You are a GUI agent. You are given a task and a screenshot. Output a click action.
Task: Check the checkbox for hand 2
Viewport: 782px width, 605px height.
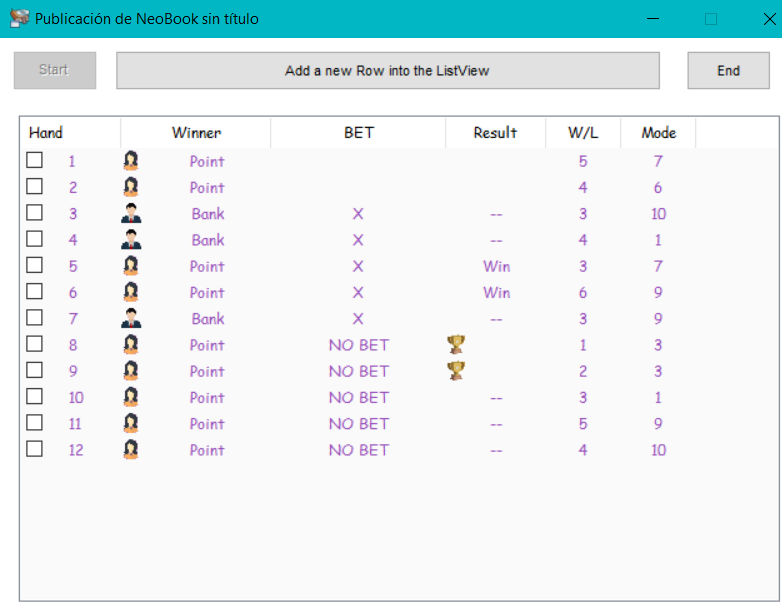[34, 187]
